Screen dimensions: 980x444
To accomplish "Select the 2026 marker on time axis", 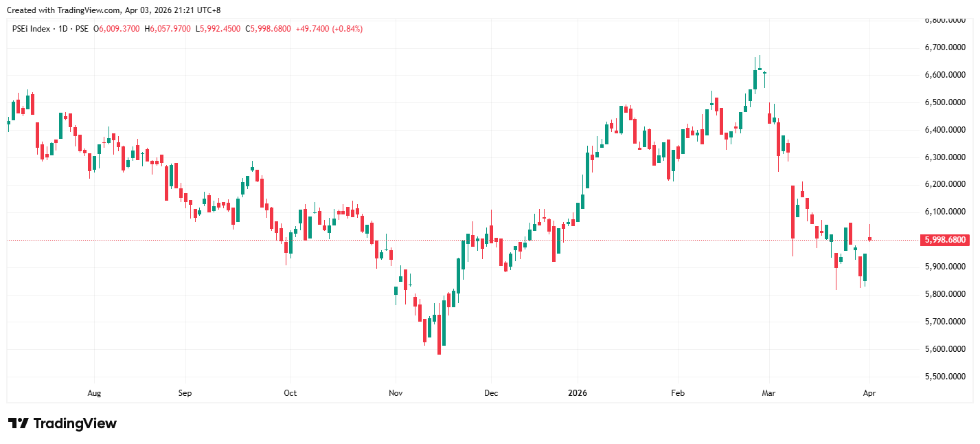I will (x=578, y=394).
